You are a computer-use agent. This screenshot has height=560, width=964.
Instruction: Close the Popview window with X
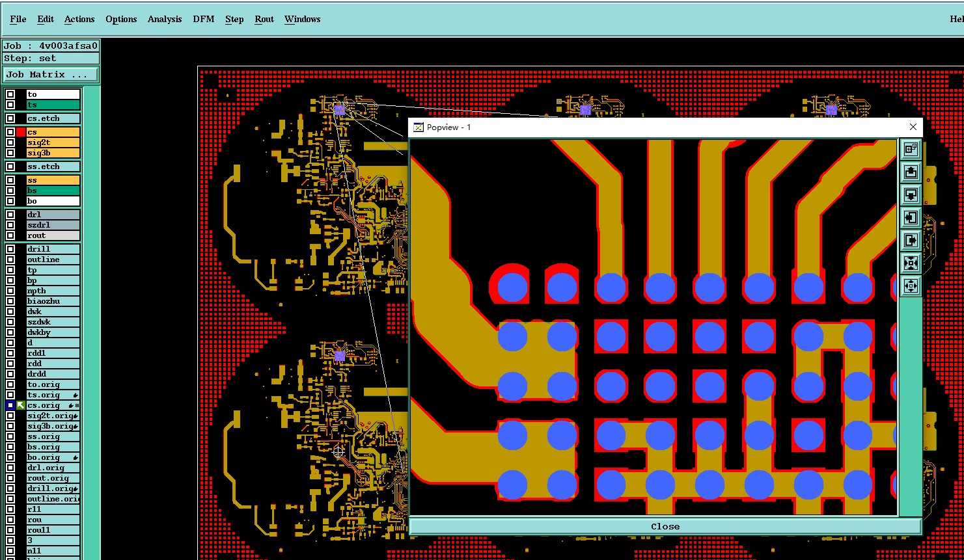pyautogui.click(x=913, y=127)
